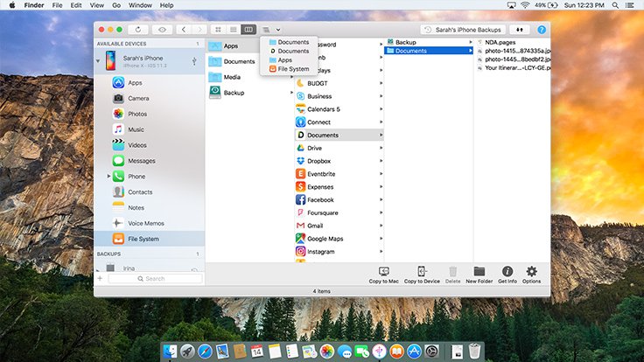Open Sarah's iPhone Backups
Screen dimensions: 644x362
click(x=463, y=30)
